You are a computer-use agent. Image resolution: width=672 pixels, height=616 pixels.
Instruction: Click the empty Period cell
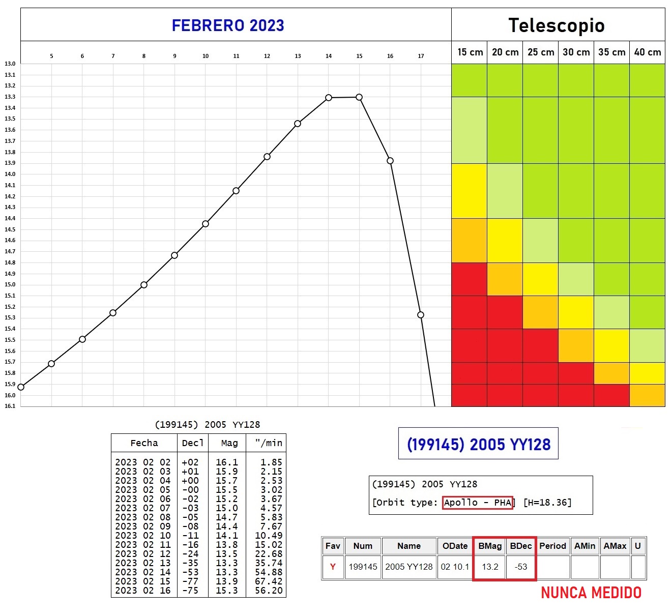(x=553, y=567)
